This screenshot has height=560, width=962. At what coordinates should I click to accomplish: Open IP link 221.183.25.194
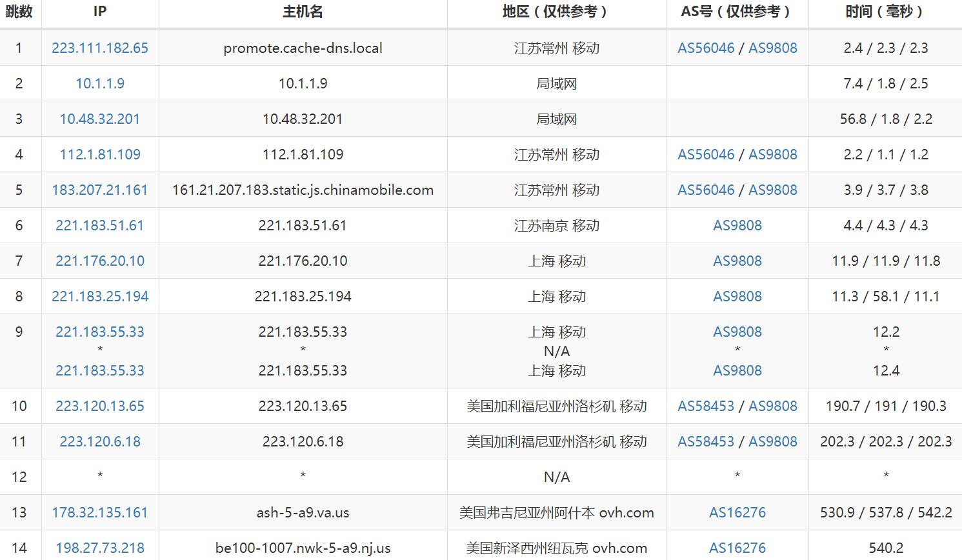click(100, 296)
